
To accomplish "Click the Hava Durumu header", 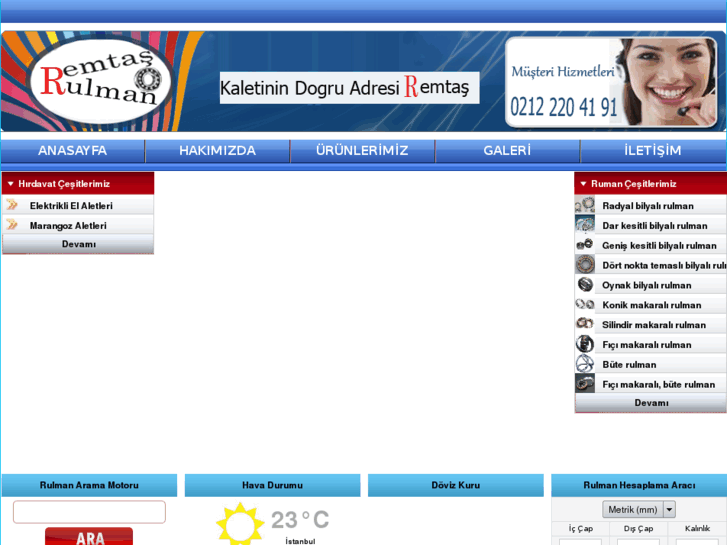I will tap(272, 485).
